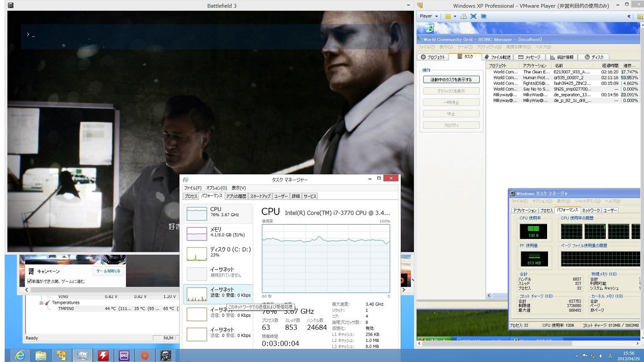Open the VMware Player taskbar icon
This screenshot has height=362, width=644.
point(62,356)
